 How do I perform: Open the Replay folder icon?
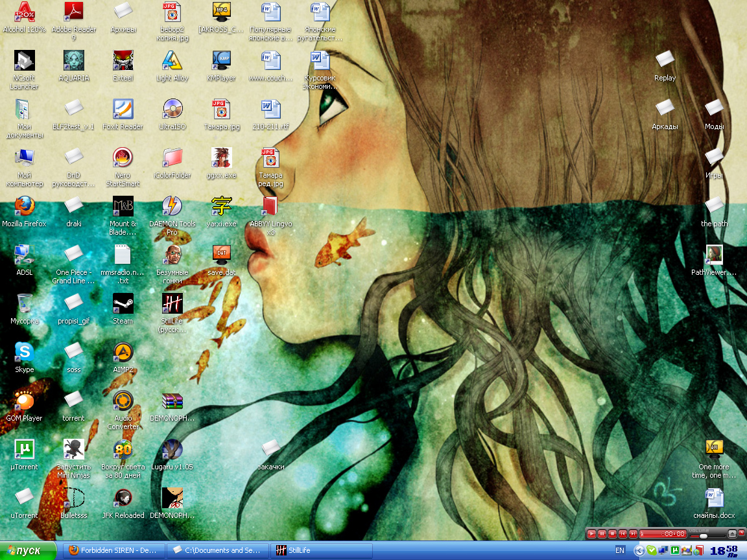point(665,66)
